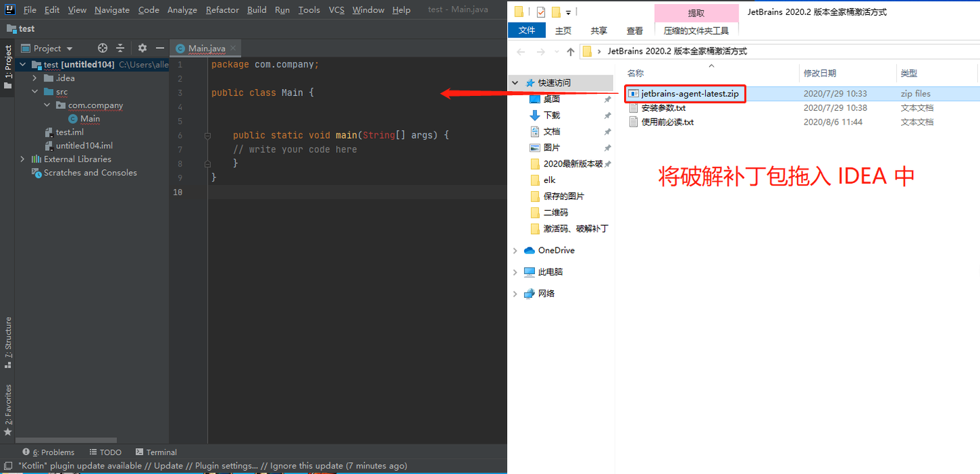Viewport: 980px width, 474px height.
Task: Select 安装参数.txt file
Action: coord(657,107)
